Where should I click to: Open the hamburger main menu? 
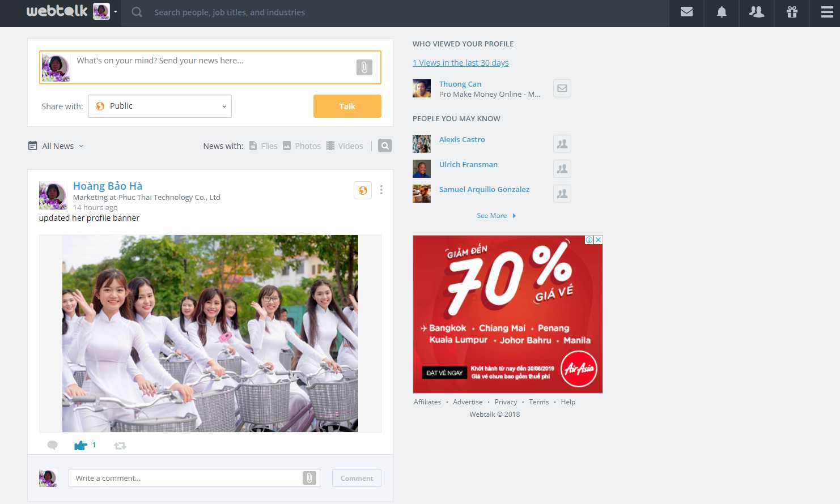827,12
